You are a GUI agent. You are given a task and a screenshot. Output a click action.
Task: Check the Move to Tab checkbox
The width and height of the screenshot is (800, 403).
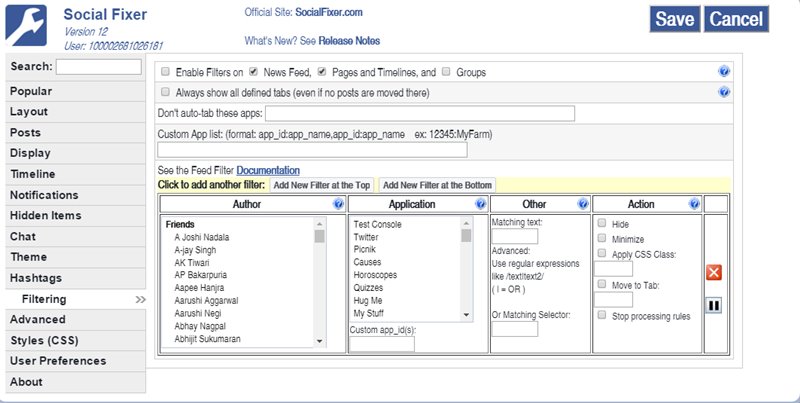[602, 284]
